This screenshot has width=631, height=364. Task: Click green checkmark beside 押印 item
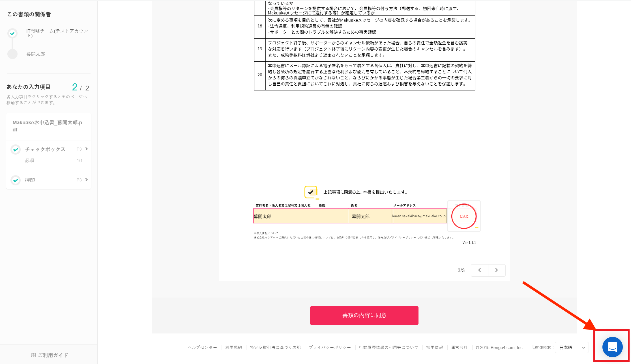(x=16, y=180)
